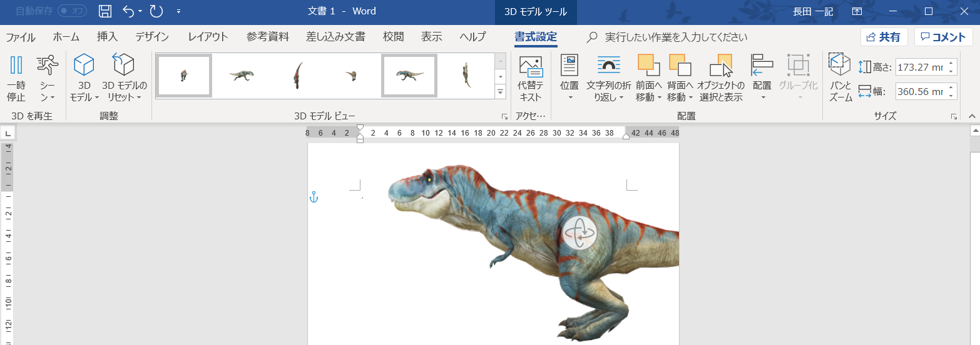The height and width of the screenshot is (345, 980).
Task: Select the sixth 3D view thumbnail
Action: coord(466,76)
